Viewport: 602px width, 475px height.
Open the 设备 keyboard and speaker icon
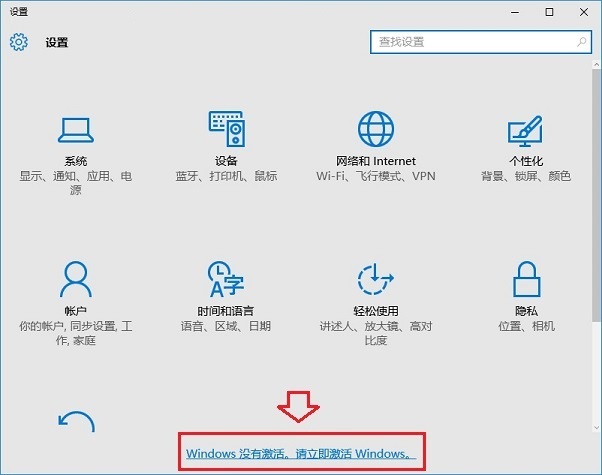click(227, 129)
